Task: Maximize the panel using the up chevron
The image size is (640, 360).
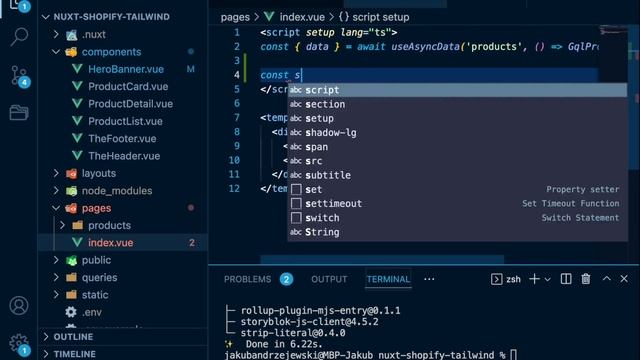Action: (x=607, y=278)
